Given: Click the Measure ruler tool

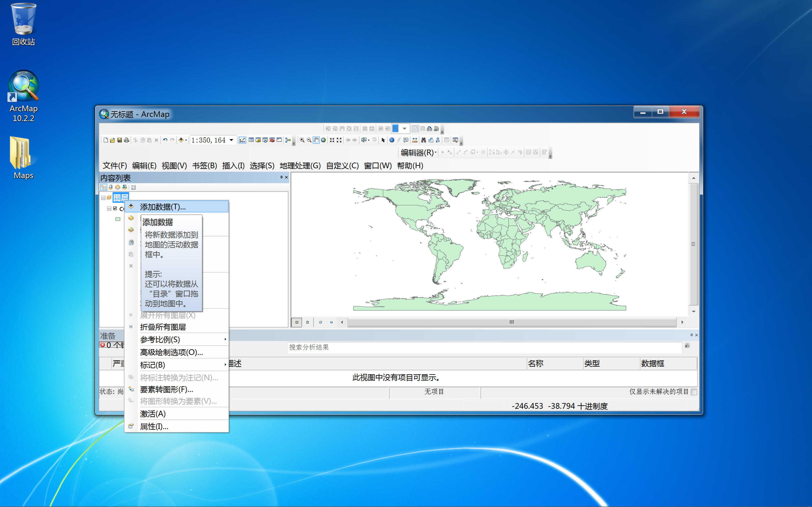Looking at the screenshot, I should point(415,140).
